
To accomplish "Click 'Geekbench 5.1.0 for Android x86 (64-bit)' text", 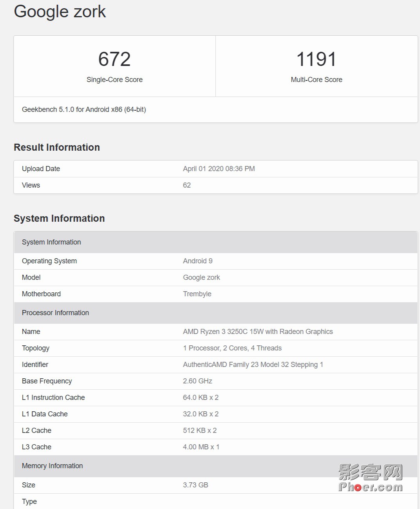I will [84, 109].
